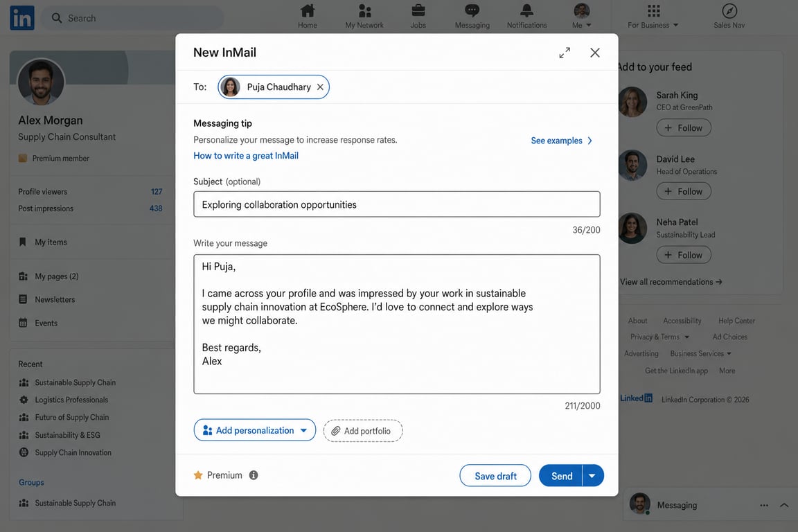798x532 pixels.
Task: Click Groups heading link
Action: click(x=31, y=482)
